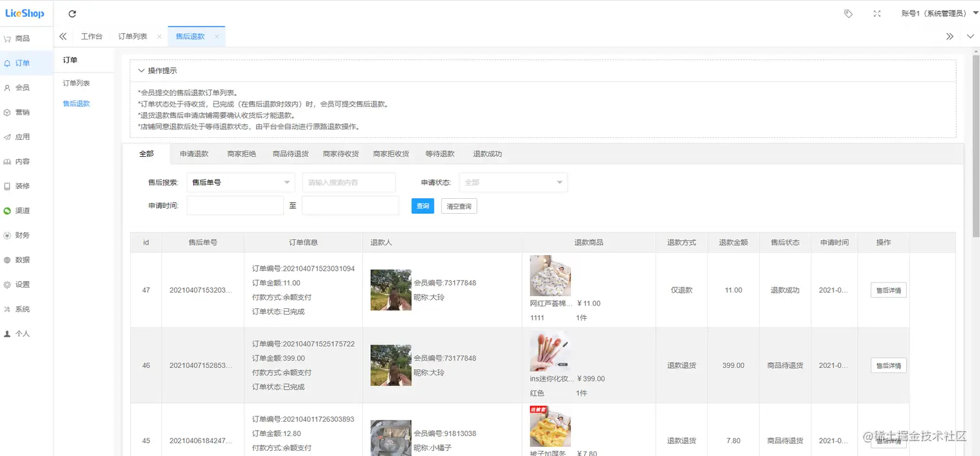Click the 网红芦荟棉 product thumbnail
Screen dimensions: 980x456
pos(550,275)
